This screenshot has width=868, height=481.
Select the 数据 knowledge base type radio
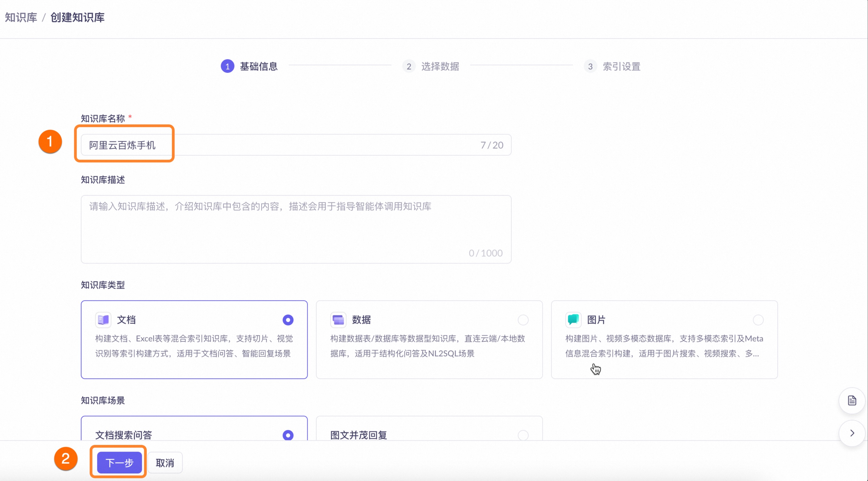(523, 320)
